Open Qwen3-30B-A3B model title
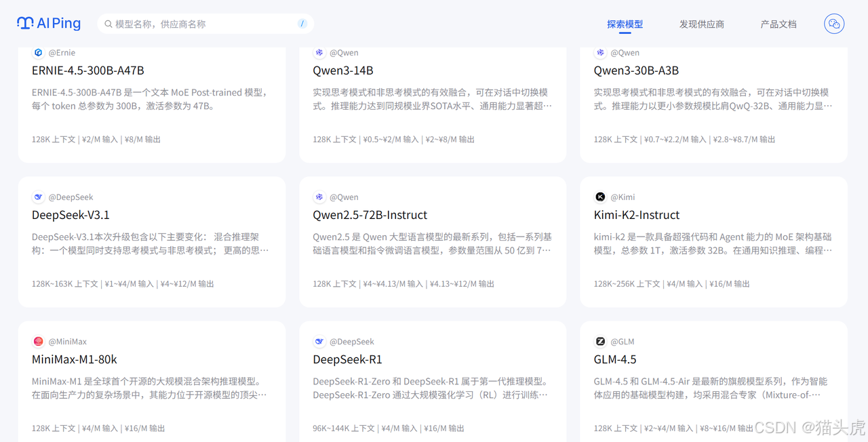This screenshot has height=442, width=868. (x=636, y=71)
